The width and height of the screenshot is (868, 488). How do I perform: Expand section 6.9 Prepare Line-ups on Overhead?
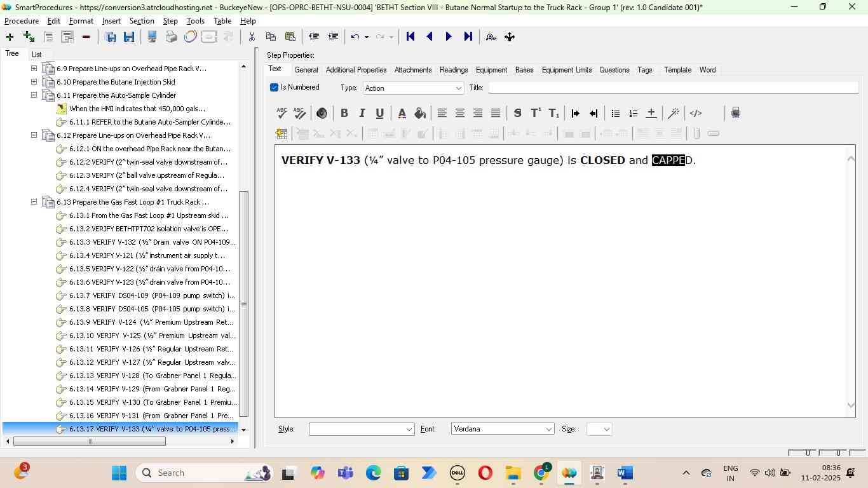pos(34,69)
